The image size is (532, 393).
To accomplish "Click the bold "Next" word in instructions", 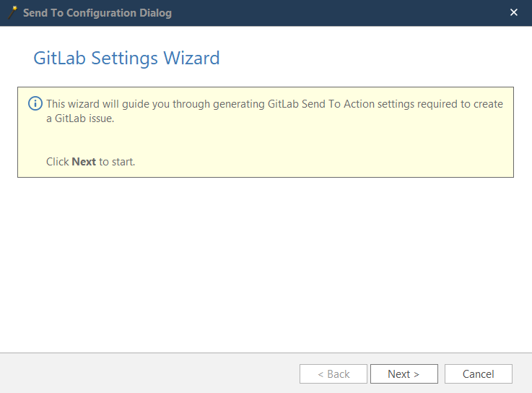I will [84, 162].
